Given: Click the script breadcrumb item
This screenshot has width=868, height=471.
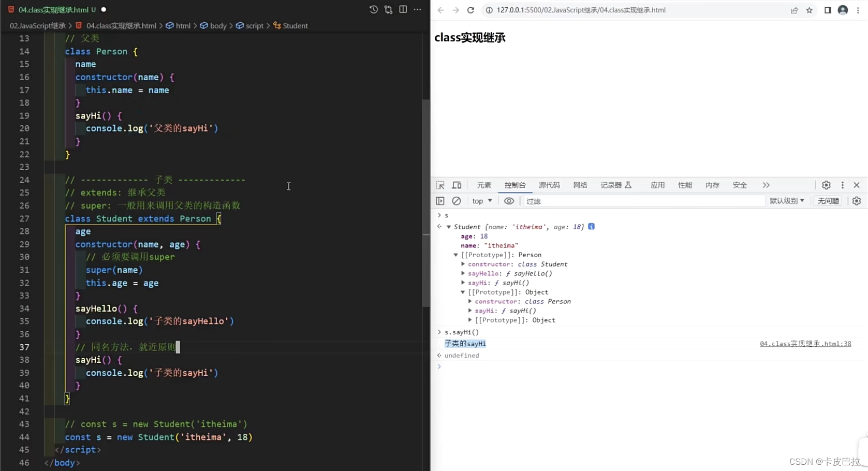Looking at the screenshot, I should tap(249, 25).
